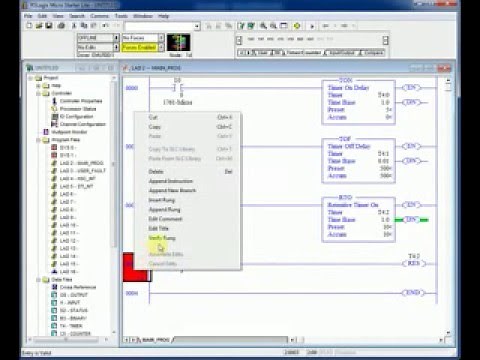Click the search text input box

pos(159,26)
